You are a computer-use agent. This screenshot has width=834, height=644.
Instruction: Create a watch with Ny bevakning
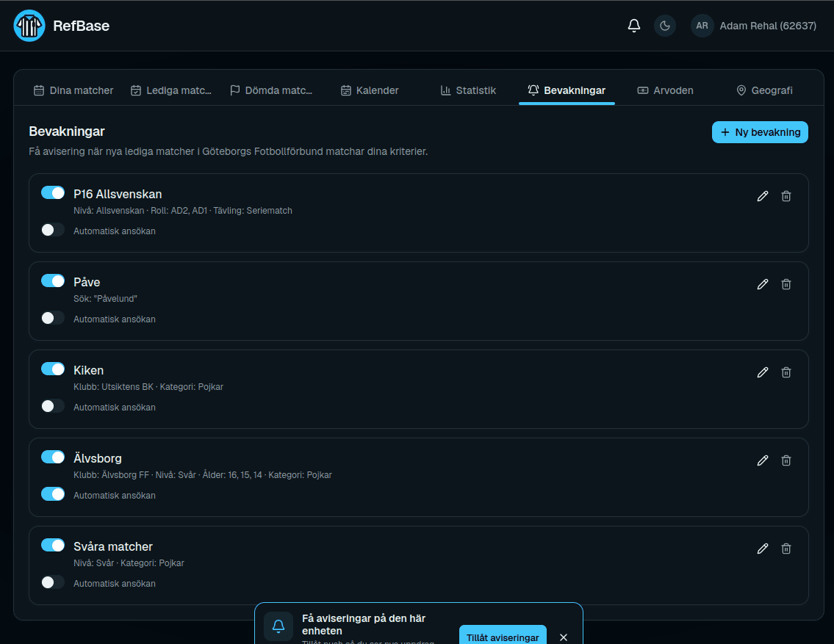point(760,132)
